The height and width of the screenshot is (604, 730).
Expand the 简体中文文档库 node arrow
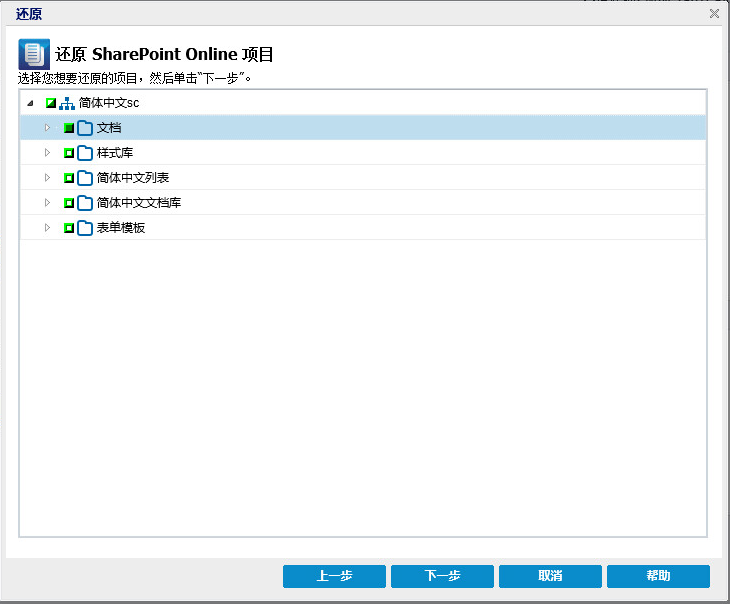pyautogui.click(x=47, y=203)
